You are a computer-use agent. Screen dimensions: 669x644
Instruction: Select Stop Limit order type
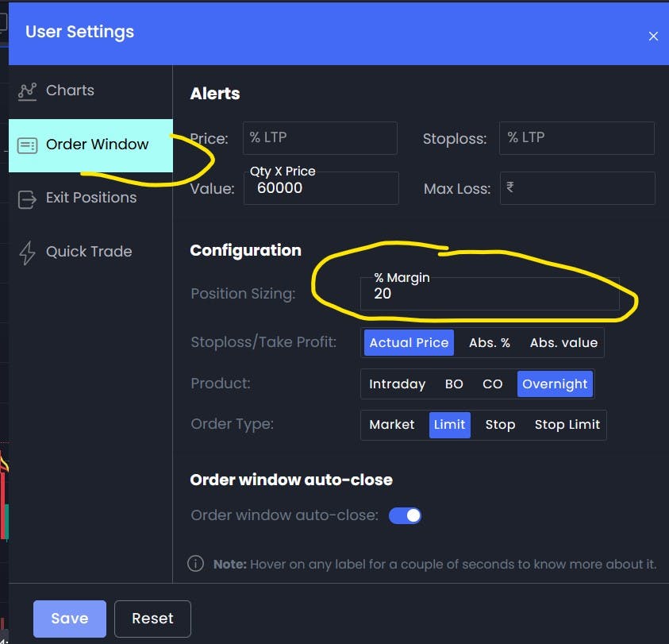pyautogui.click(x=567, y=425)
